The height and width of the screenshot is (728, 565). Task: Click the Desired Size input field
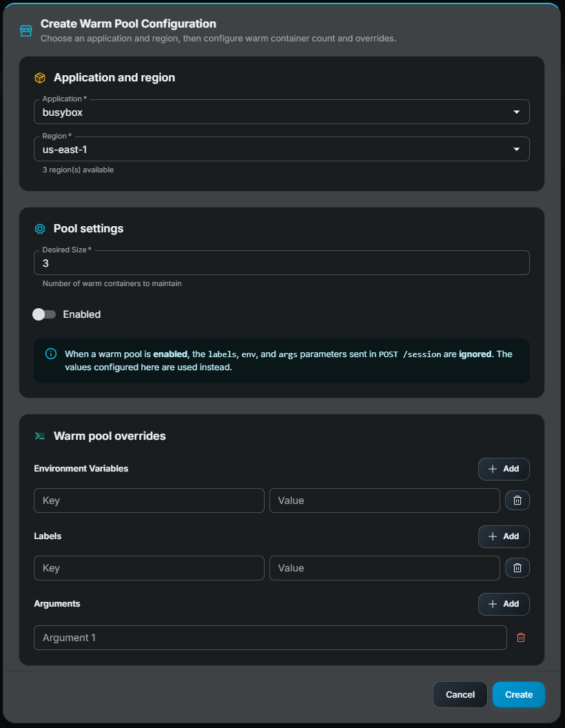(x=281, y=263)
